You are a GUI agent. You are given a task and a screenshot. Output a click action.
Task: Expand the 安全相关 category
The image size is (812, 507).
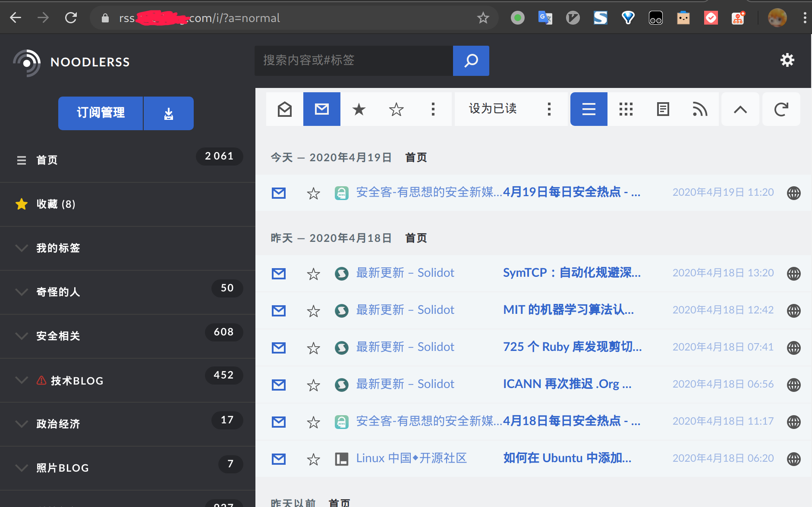click(22, 336)
